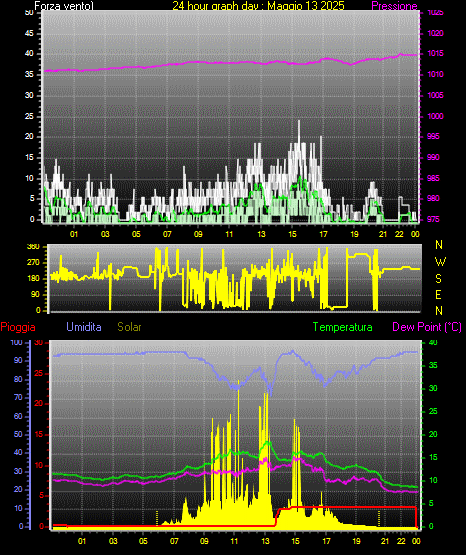Click the Solar legend label
Viewport: 466px width, 555px height.
point(130,327)
